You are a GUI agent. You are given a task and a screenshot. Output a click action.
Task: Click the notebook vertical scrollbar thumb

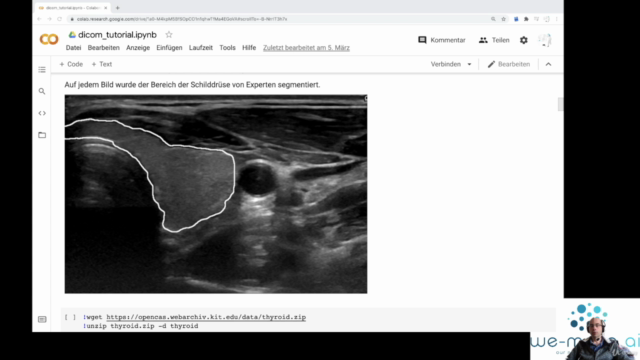pyautogui.click(x=560, y=104)
